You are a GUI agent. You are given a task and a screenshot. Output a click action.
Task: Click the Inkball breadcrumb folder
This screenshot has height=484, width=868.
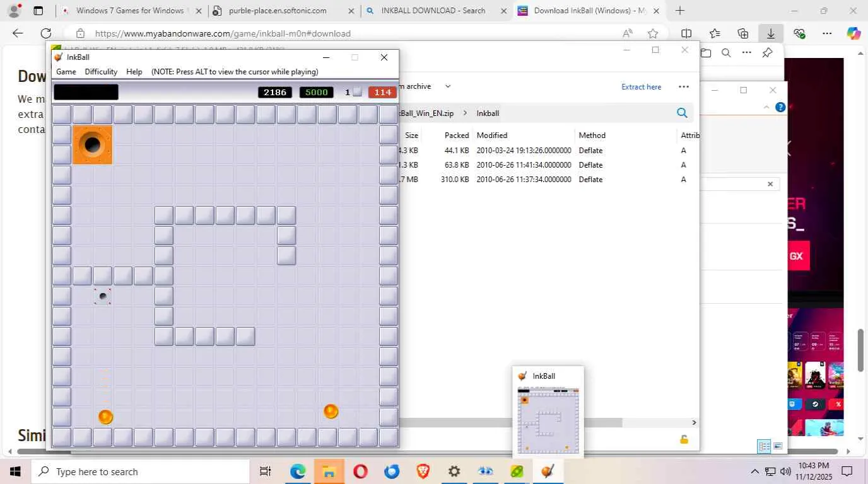pos(488,113)
